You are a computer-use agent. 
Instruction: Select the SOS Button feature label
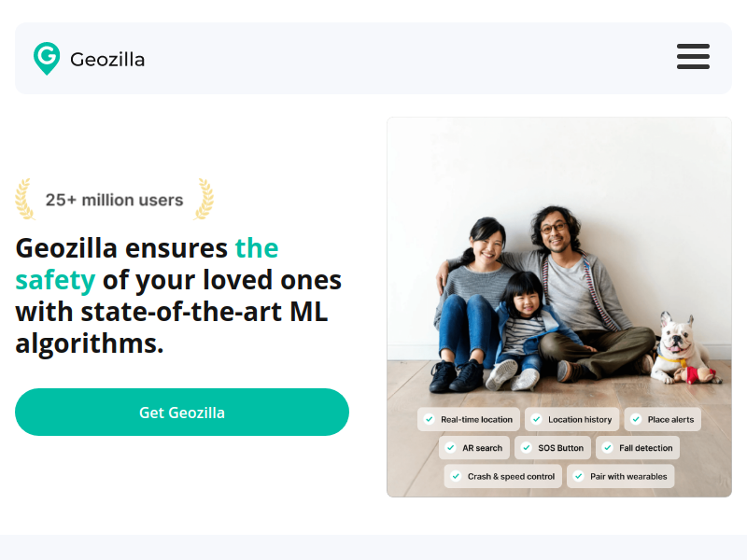[x=560, y=448]
